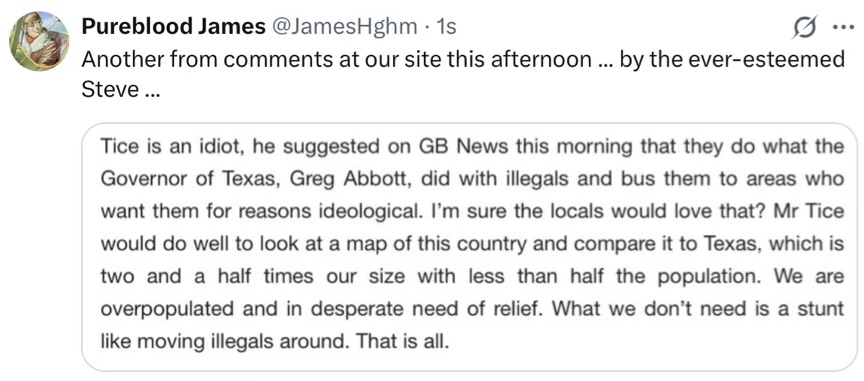Image resolution: width=864 pixels, height=381 pixels.
Task: Click 'That is all.' closing sentence
Action: pyautogui.click(x=403, y=341)
